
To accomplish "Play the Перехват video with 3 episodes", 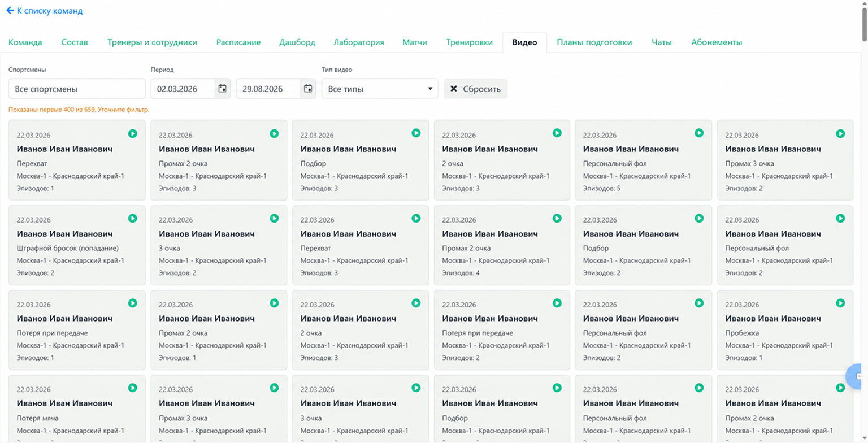I will 416,218.
